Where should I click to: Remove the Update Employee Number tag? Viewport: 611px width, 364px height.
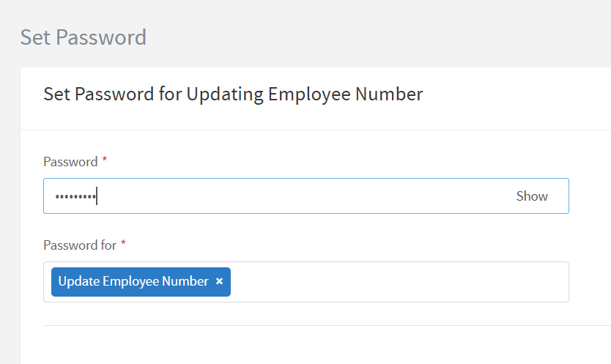point(219,282)
